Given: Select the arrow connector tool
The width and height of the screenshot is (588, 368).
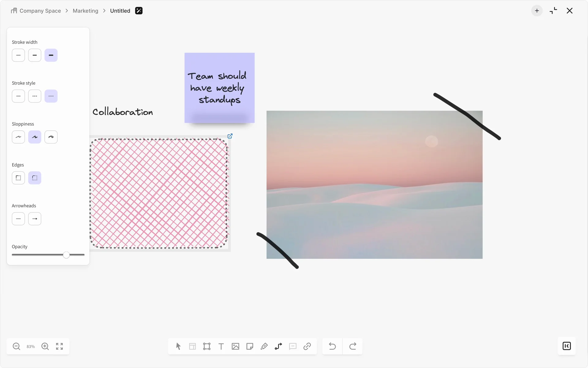Looking at the screenshot, I should pos(278,346).
